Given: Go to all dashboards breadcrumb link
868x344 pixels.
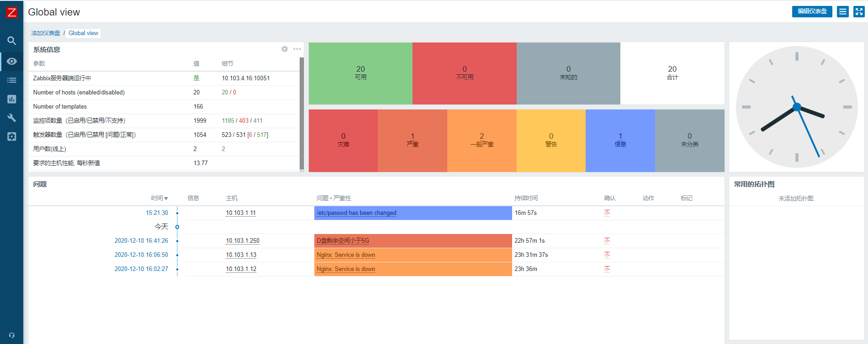Looking at the screenshot, I should pos(46,33).
